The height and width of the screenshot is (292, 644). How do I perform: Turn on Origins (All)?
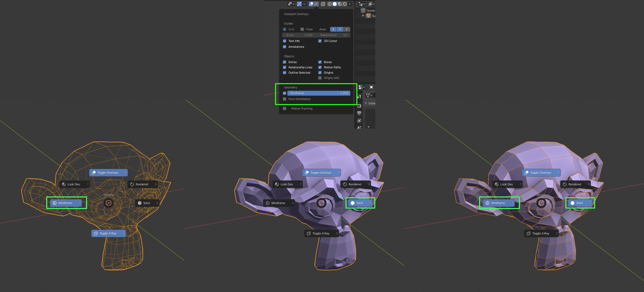click(x=320, y=78)
